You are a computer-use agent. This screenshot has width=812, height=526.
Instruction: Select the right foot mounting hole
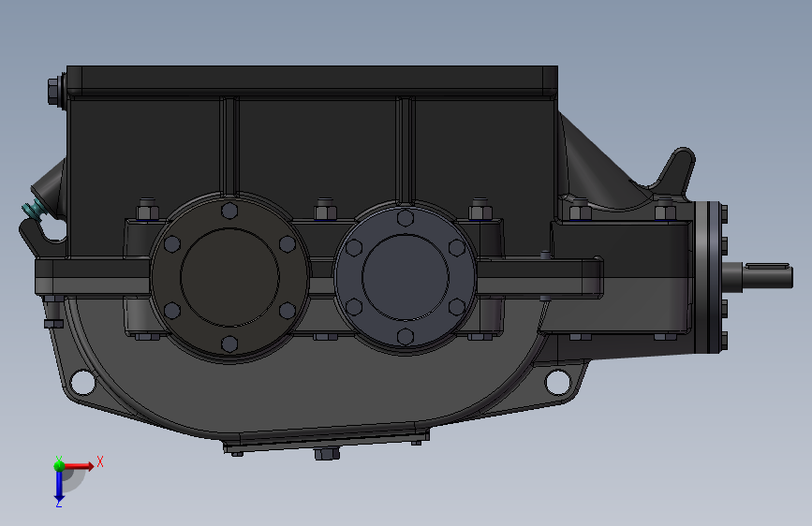coord(557,382)
